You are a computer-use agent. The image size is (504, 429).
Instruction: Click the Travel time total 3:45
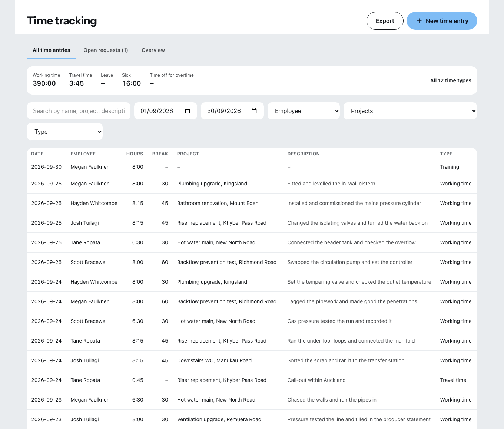(x=76, y=83)
